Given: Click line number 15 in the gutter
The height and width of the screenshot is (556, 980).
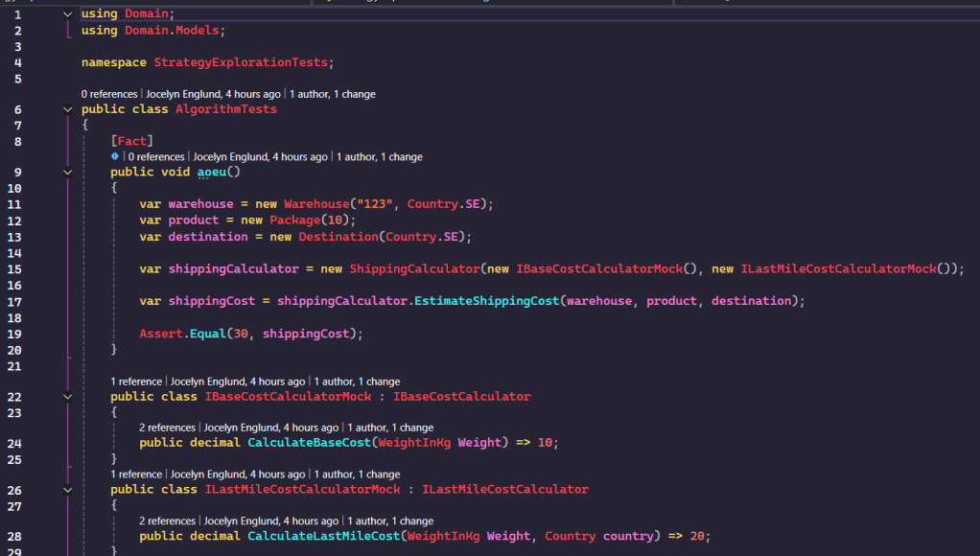Looking at the screenshot, I should 17,269.
